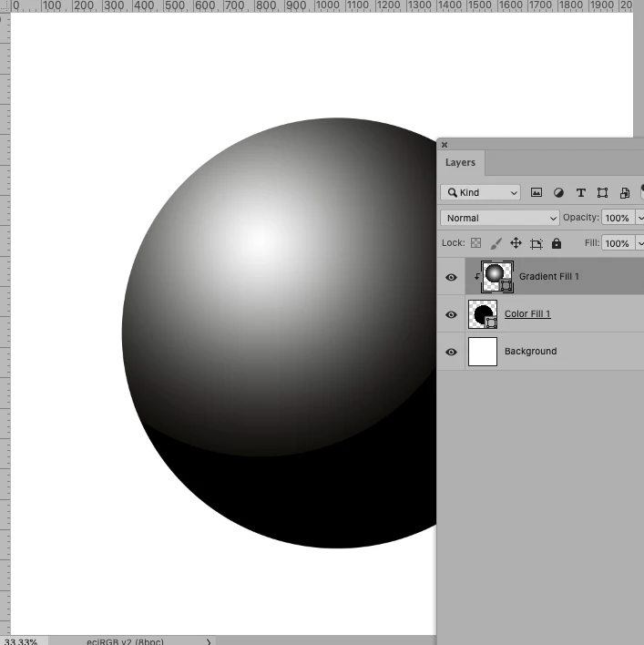The height and width of the screenshot is (645, 644).
Task: Lock image pixels brush icon
Action: (496, 243)
